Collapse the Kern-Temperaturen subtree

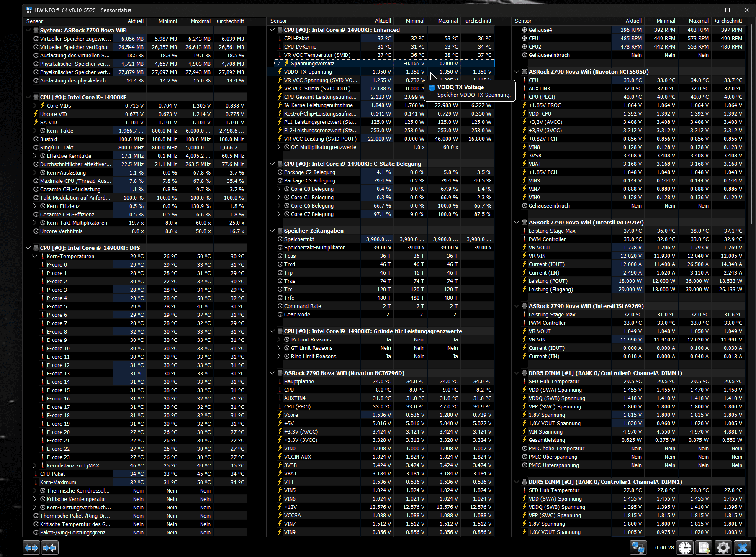pos(35,256)
